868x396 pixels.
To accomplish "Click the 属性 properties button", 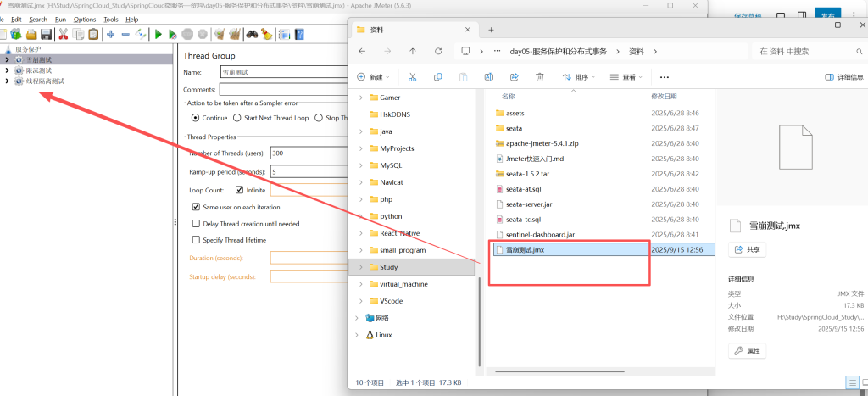I will (747, 350).
